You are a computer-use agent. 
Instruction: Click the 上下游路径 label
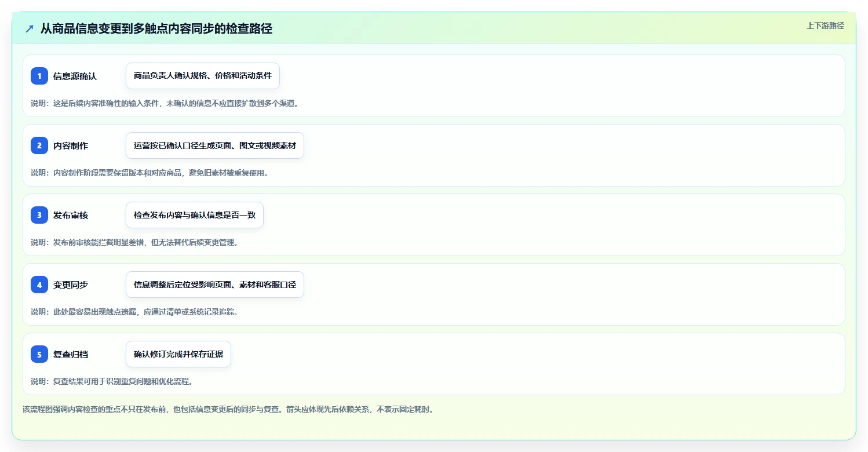(x=825, y=25)
